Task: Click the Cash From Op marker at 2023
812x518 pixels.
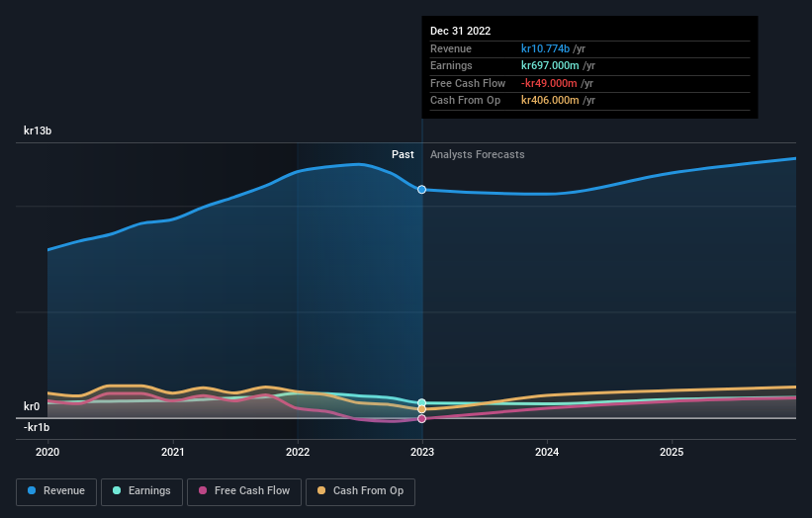Action: 422,409
